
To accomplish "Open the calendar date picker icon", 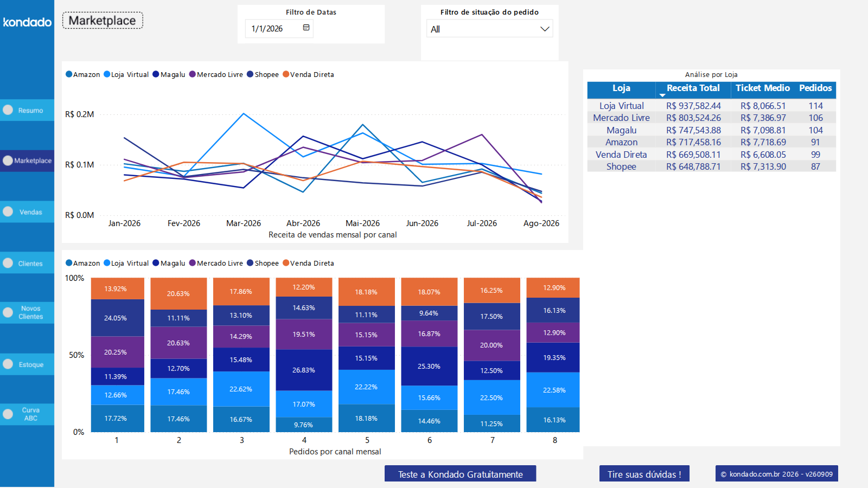I will (x=306, y=28).
